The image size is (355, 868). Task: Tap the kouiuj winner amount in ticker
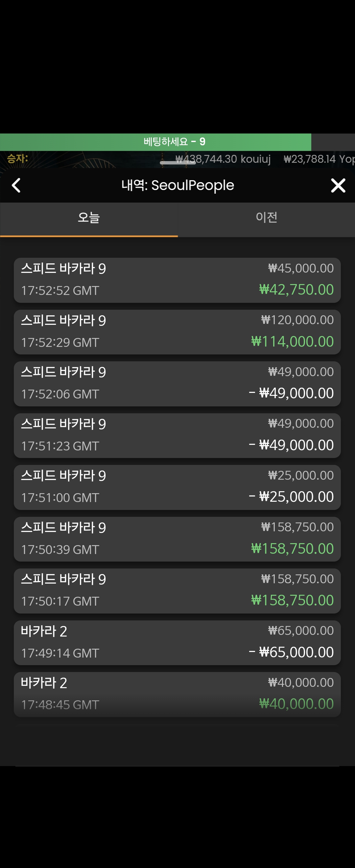pyautogui.click(x=223, y=159)
